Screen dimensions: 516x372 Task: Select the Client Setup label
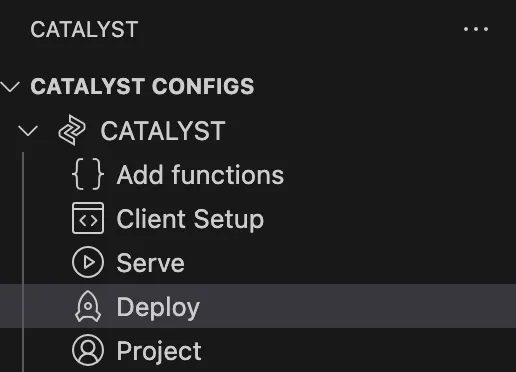click(190, 219)
